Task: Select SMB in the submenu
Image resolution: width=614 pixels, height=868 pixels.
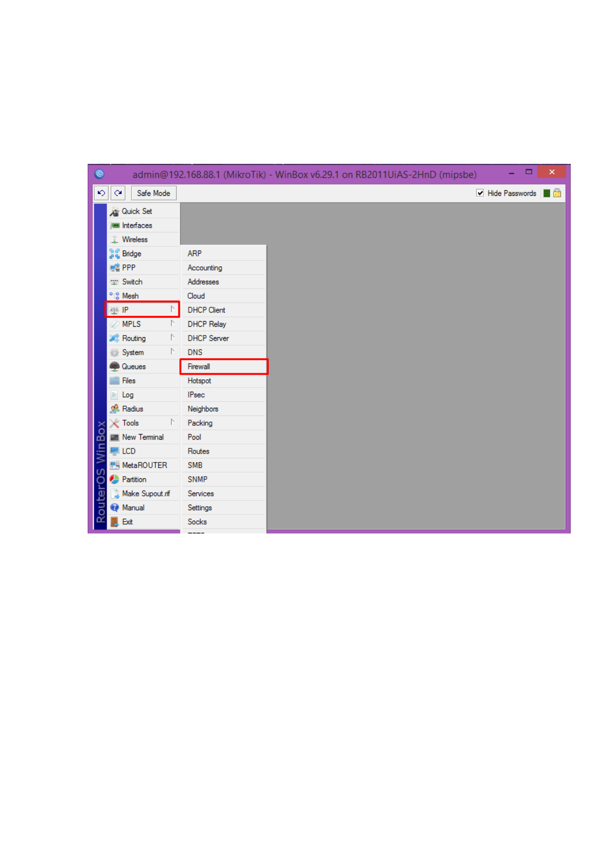Action: (x=224, y=465)
